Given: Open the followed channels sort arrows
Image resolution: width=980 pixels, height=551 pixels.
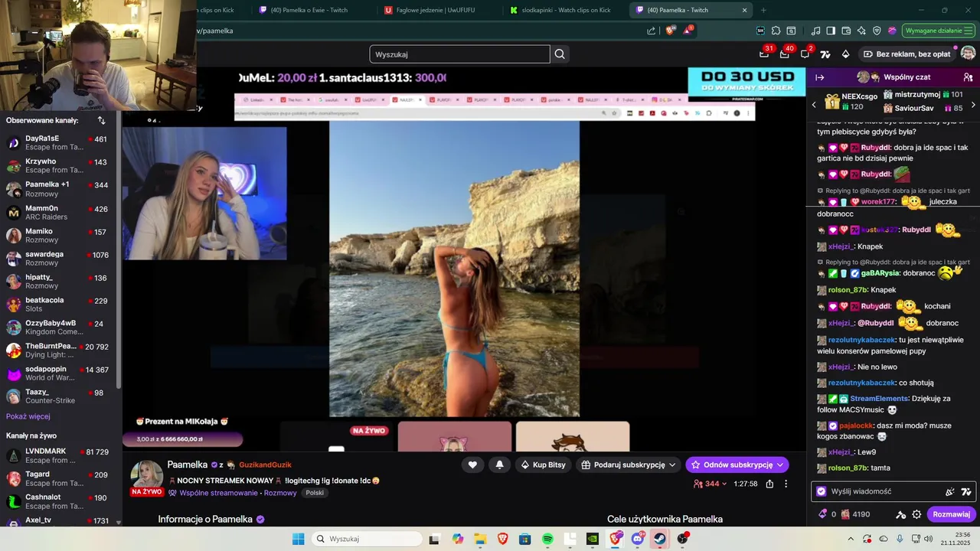Looking at the screenshot, I should (101, 120).
